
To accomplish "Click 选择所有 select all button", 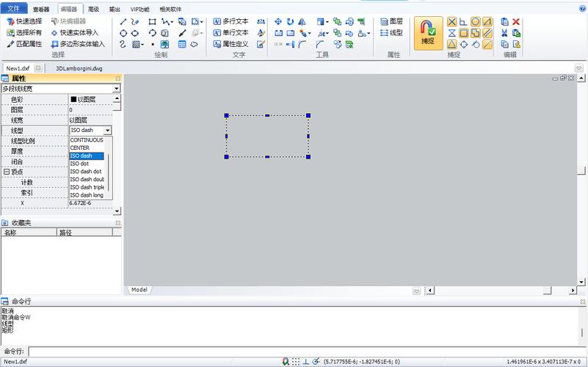I will [25, 32].
